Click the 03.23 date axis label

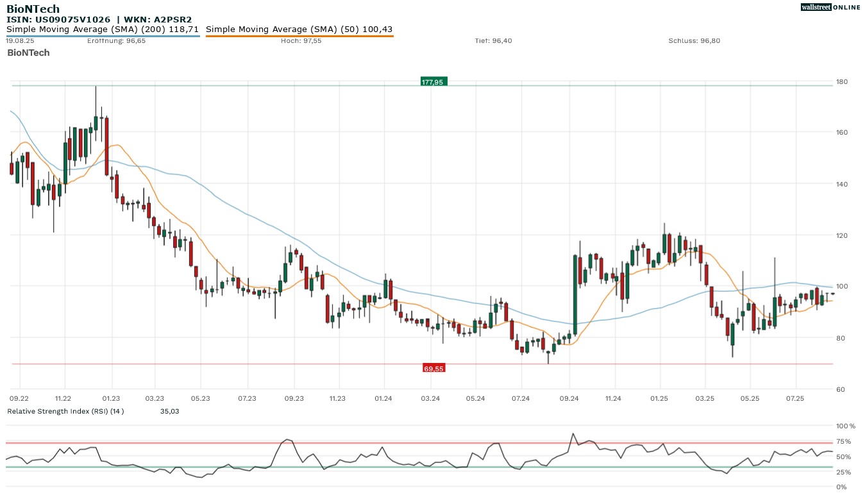(155, 398)
